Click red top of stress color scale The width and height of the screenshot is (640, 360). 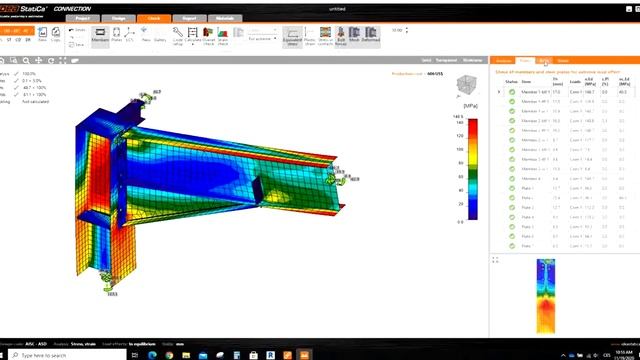click(x=473, y=123)
